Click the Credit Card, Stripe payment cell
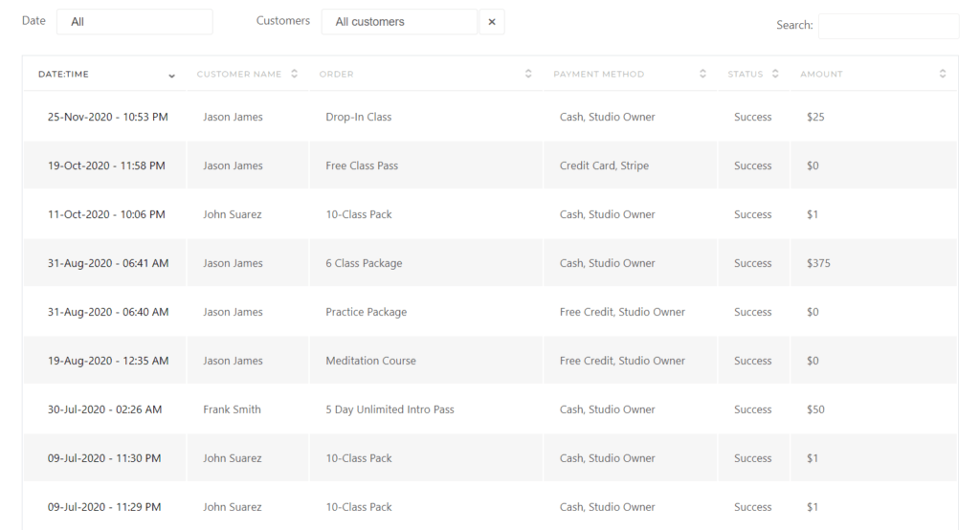 point(604,166)
